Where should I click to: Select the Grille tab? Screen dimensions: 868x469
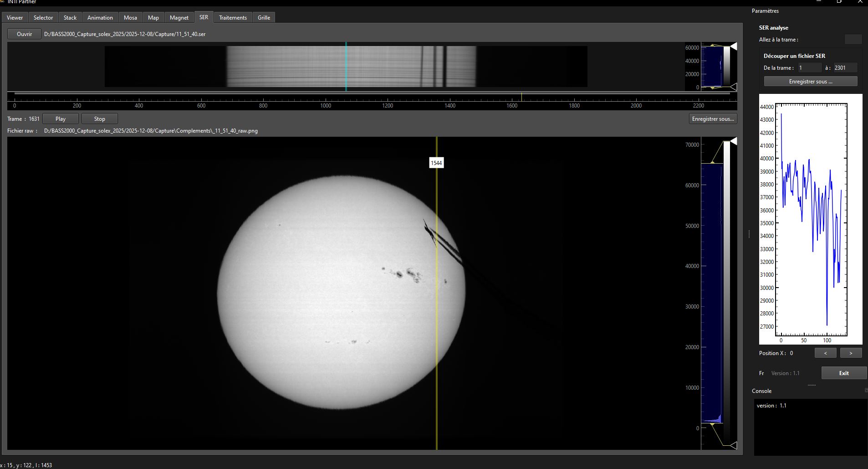(x=264, y=18)
